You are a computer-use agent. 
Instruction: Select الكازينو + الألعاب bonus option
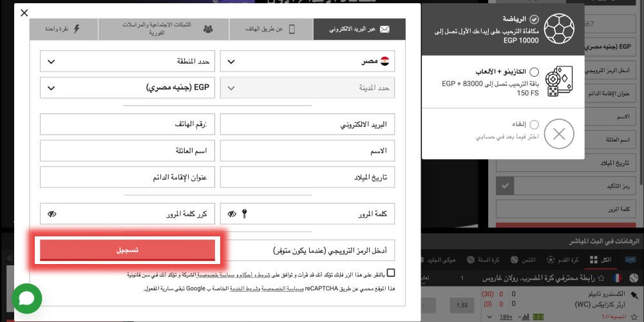click(x=503, y=82)
